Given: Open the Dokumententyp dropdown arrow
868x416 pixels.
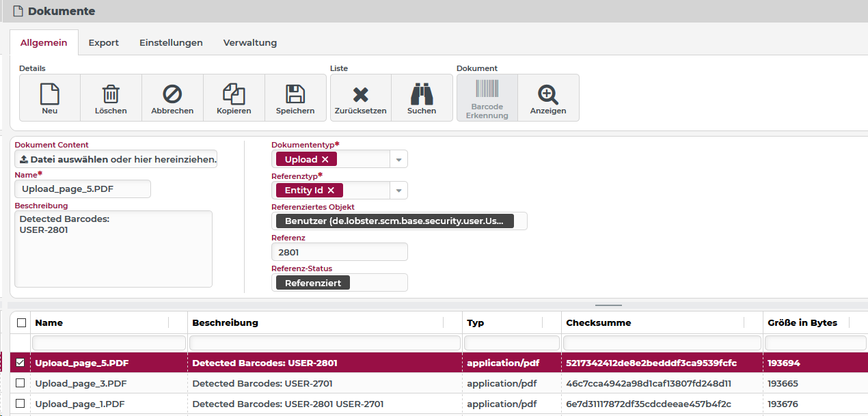Looking at the screenshot, I should click(x=399, y=159).
